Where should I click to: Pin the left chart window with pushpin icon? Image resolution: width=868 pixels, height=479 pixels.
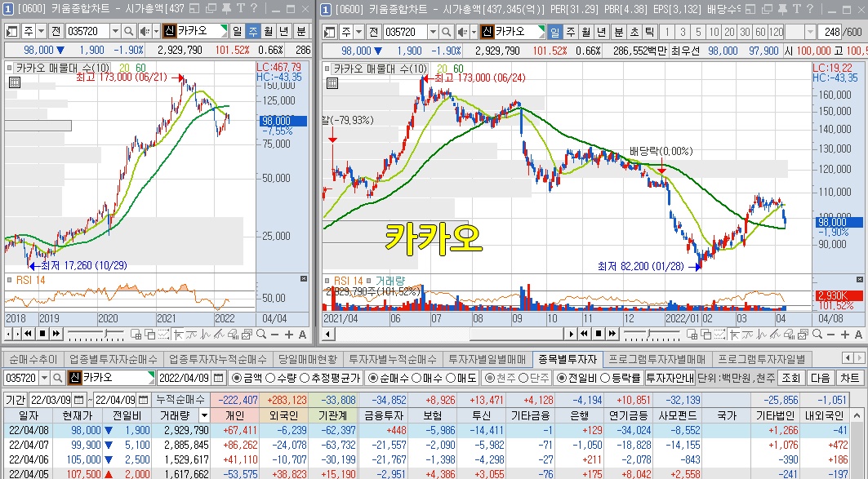tap(226, 8)
